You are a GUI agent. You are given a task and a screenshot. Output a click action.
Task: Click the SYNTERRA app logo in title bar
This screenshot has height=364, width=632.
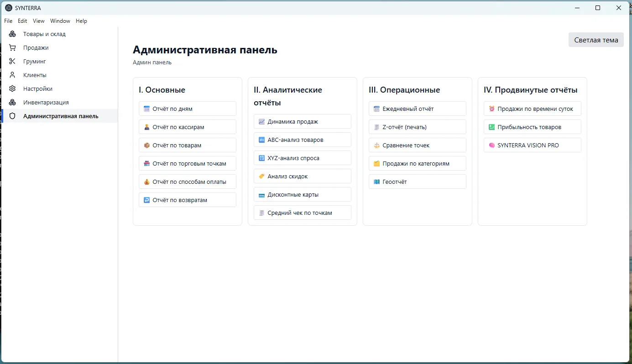(x=8, y=8)
